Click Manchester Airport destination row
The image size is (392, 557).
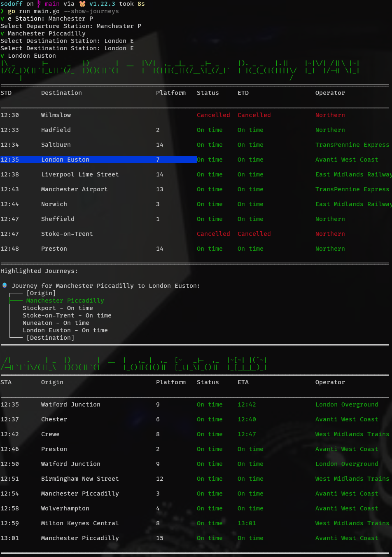[75, 189]
